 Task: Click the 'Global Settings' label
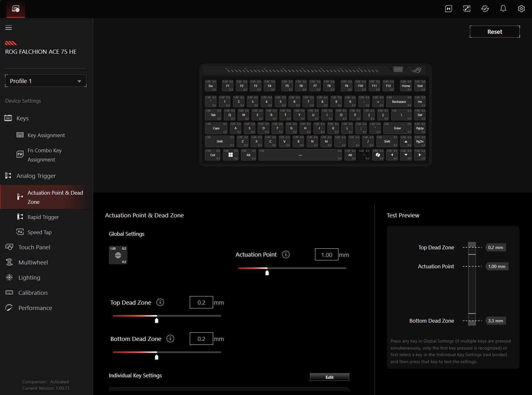click(x=127, y=234)
